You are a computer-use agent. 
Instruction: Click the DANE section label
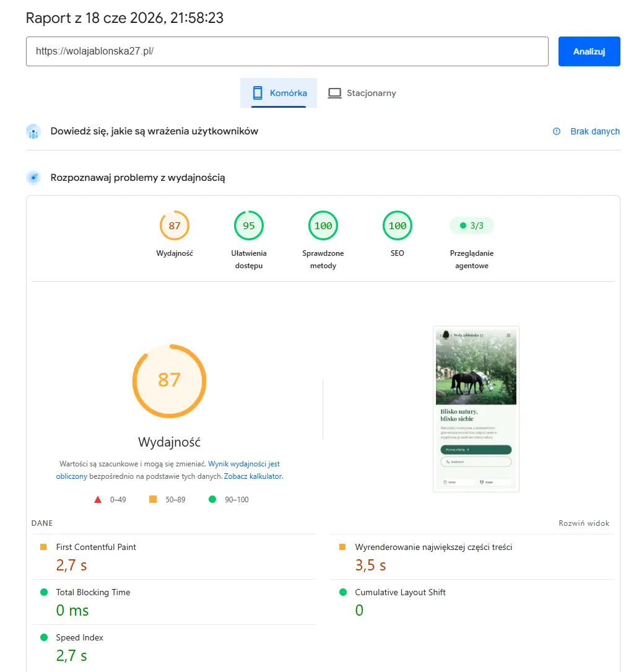(42, 523)
